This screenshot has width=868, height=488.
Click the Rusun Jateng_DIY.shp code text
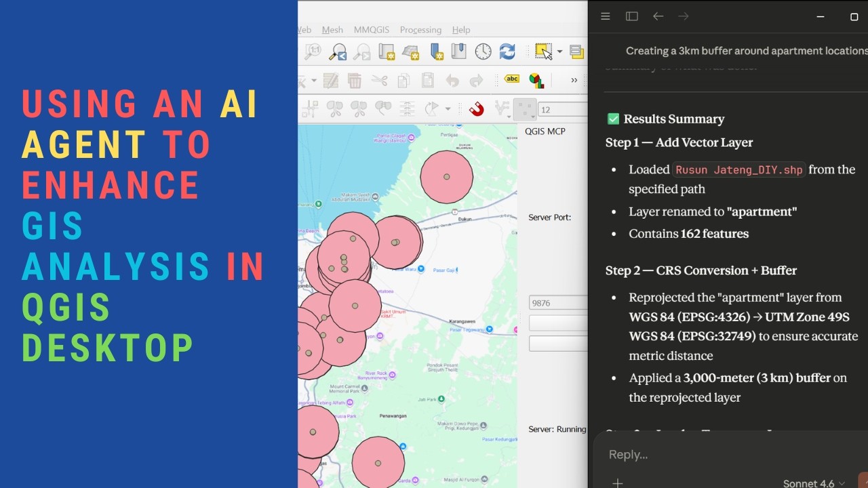(x=739, y=170)
